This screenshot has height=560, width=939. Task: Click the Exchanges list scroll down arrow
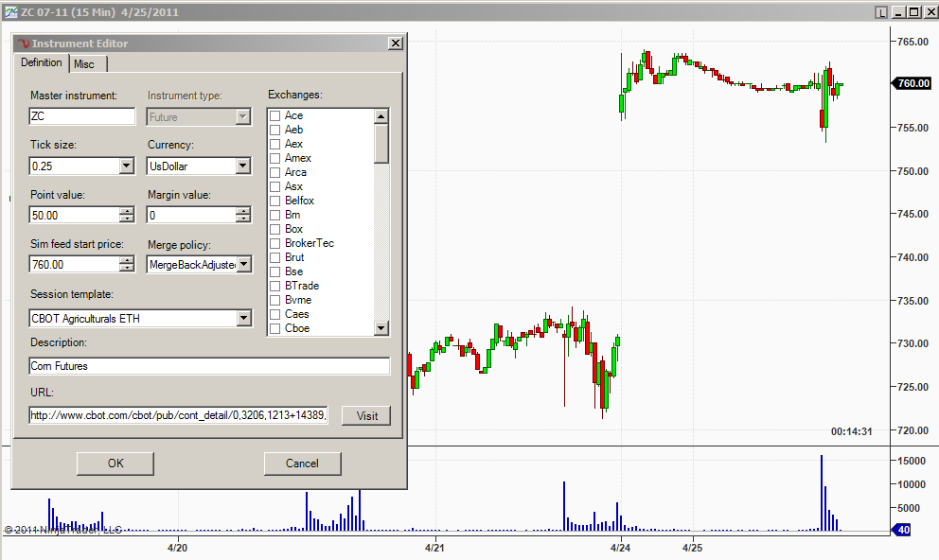coord(381,327)
